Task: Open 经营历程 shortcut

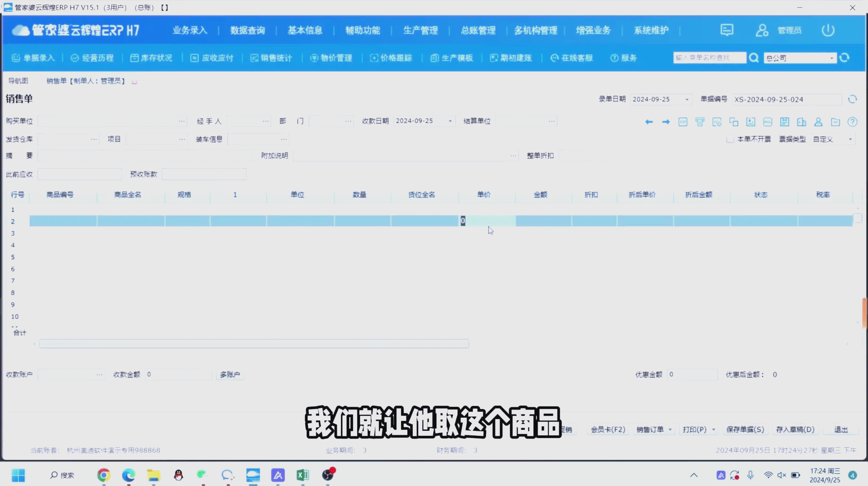Action: (x=92, y=58)
